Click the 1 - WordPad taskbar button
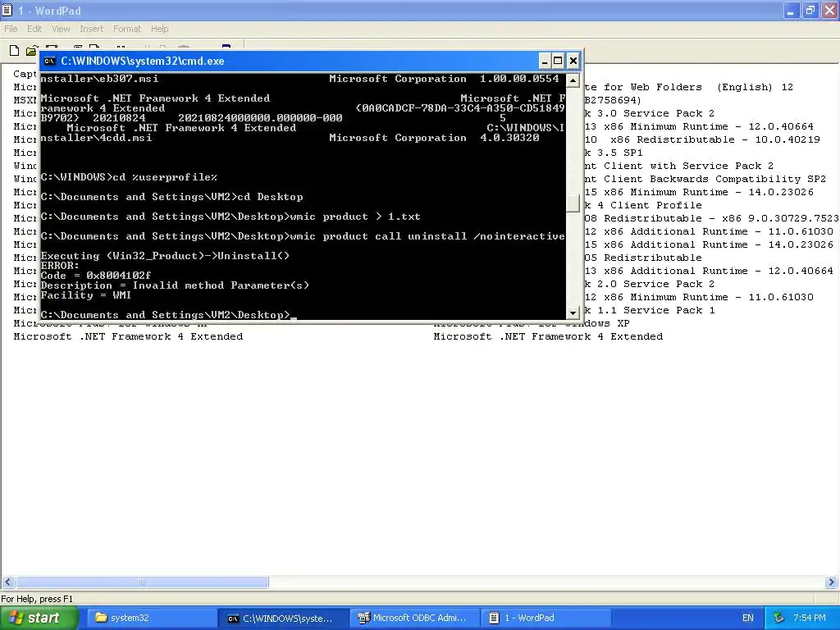The image size is (840, 630). tap(546, 618)
